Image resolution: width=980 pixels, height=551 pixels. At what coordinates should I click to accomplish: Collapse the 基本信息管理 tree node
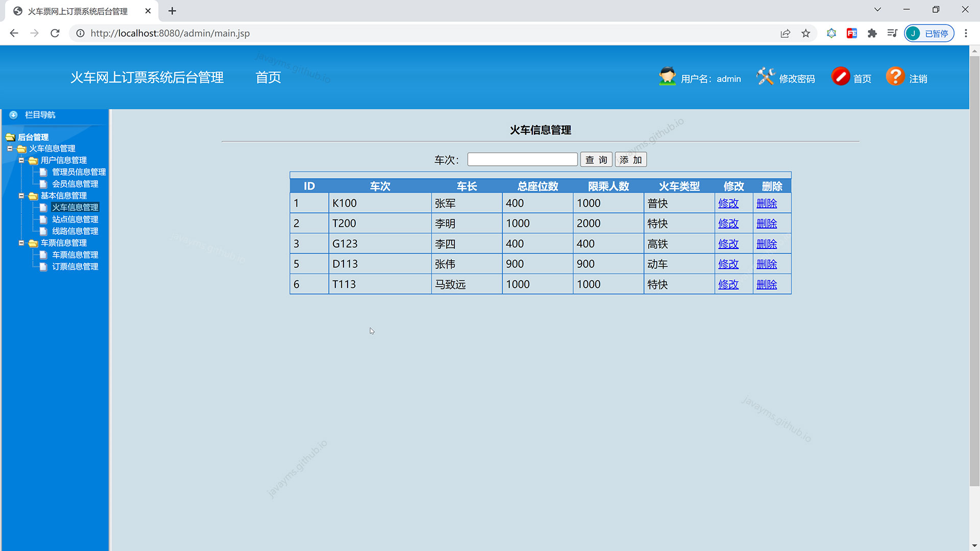(x=21, y=195)
